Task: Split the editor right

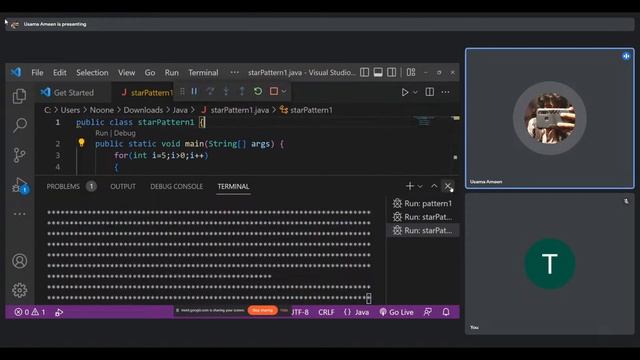Action: pos(430,92)
